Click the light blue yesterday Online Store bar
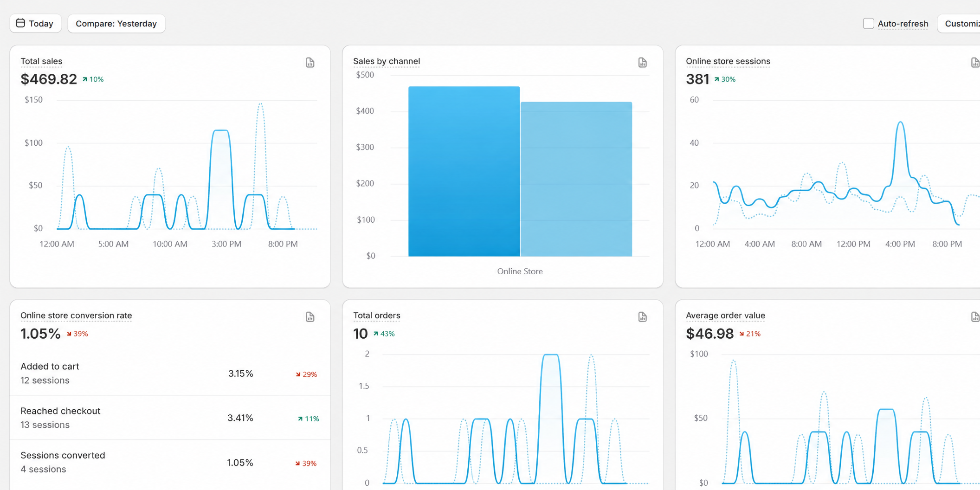 point(576,179)
